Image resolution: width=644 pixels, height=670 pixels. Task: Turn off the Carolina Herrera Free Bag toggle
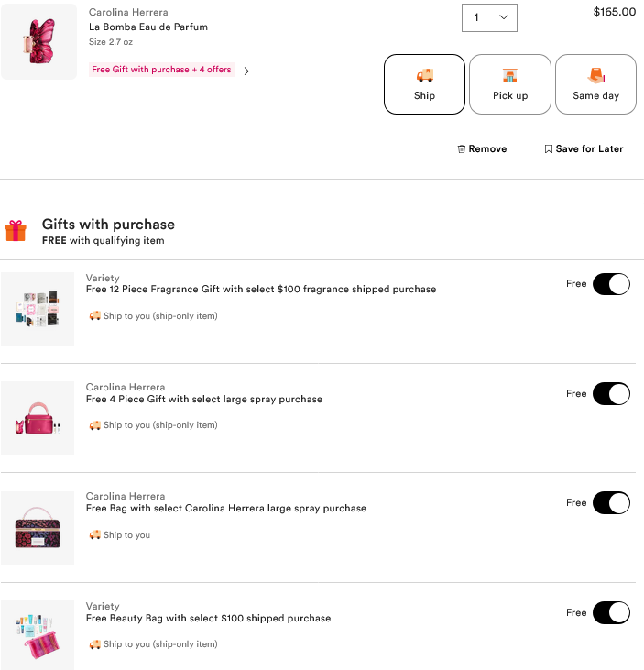click(611, 503)
